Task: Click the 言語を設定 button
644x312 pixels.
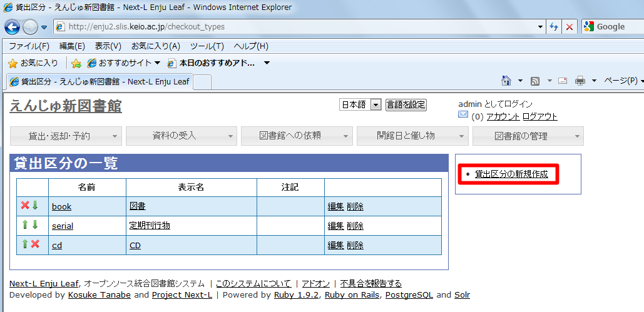Action: point(406,105)
